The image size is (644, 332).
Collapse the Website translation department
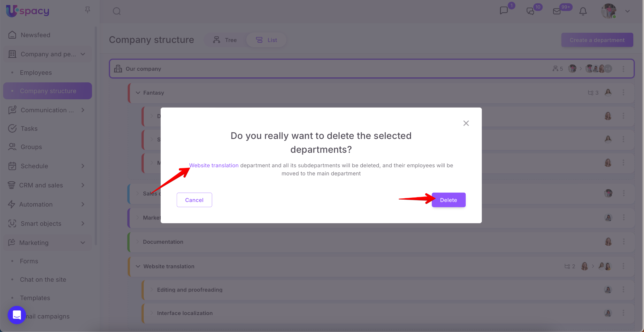pyautogui.click(x=138, y=266)
